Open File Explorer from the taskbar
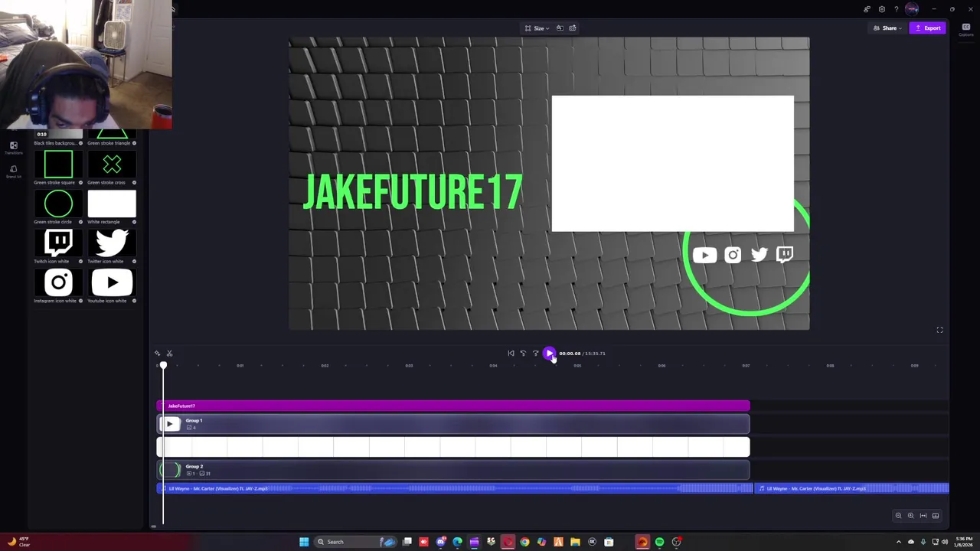The width and height of the screenshot is (980, 551). click(x=575, y=542)
